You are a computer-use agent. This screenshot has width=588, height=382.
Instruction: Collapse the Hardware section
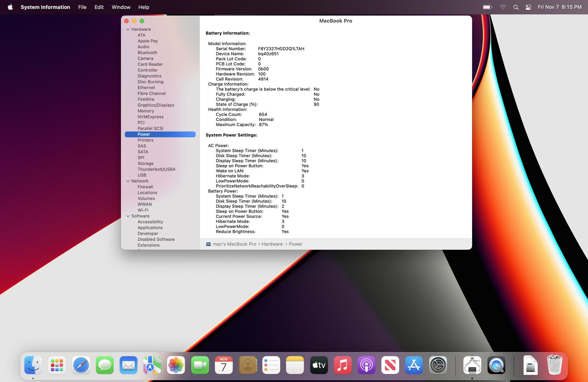click(x=128, y=29)
